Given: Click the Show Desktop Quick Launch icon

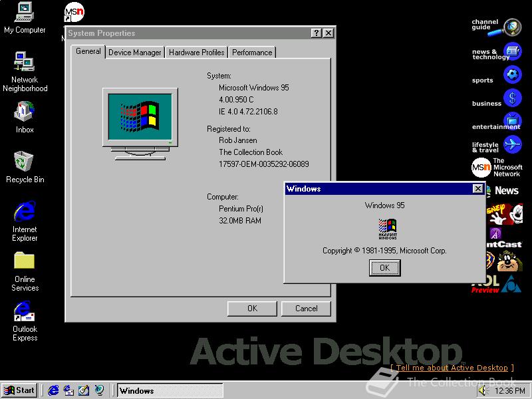Looking at the screenshot, I should (84, 390).
